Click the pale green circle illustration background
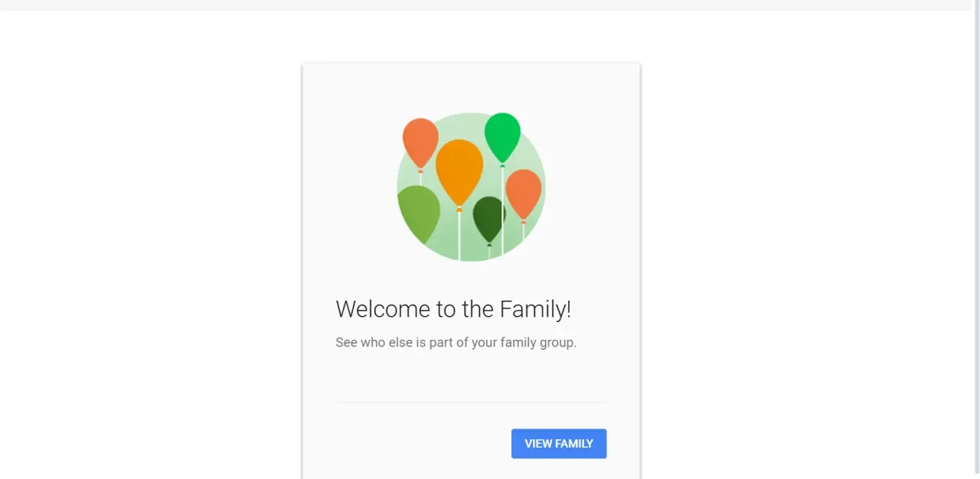Viewport: 980px width, 479px height. (x=471, y=187)
